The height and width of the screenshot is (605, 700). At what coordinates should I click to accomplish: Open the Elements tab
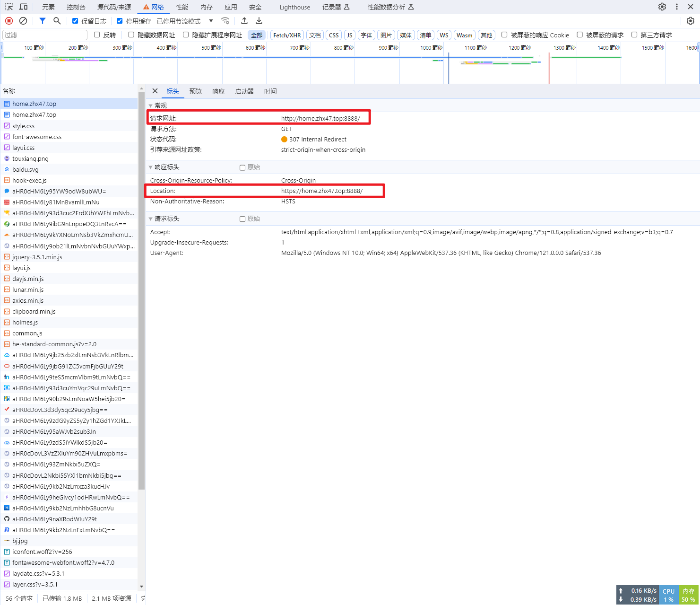click(48, 7)
